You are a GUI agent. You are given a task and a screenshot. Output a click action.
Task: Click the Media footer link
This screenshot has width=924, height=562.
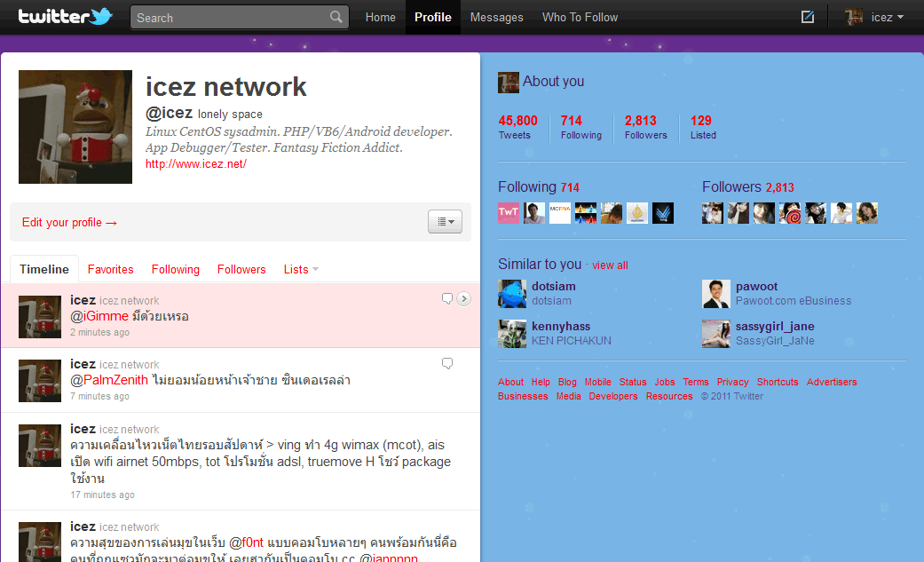coord(568,396)
